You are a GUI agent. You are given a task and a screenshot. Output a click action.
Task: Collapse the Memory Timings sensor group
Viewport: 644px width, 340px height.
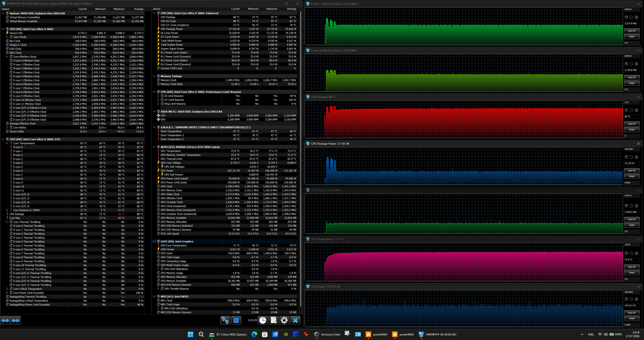pos(154,76)
